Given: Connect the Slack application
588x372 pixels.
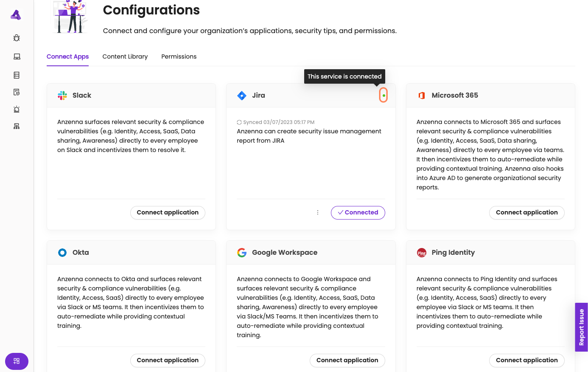Looking at the screenshot, I should pyautogui.click(x=168, y=212).
